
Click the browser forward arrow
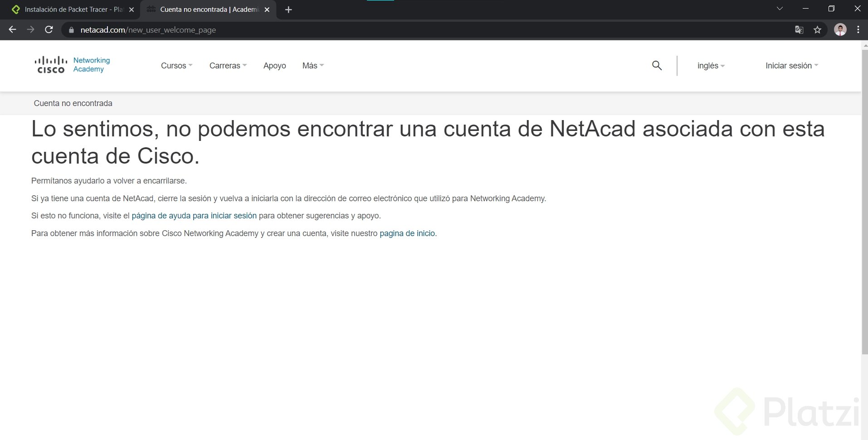pos(30,30)
